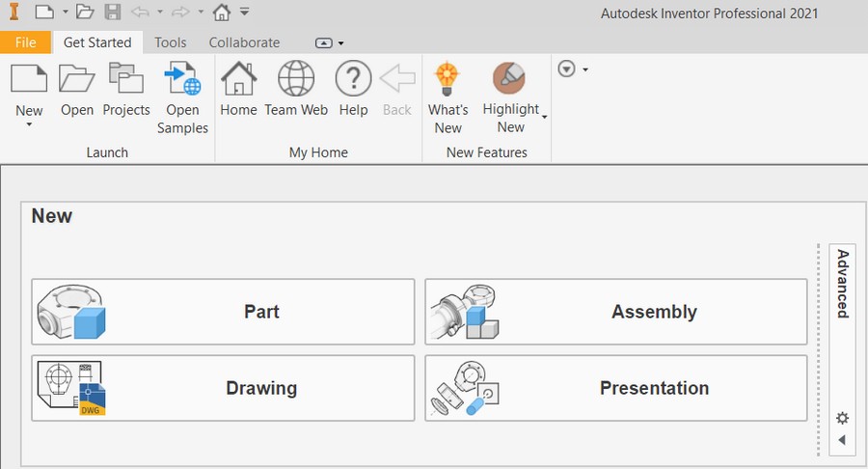Click the My Home panel label
This screenshot has height=469, width=868.
point(318,152)
